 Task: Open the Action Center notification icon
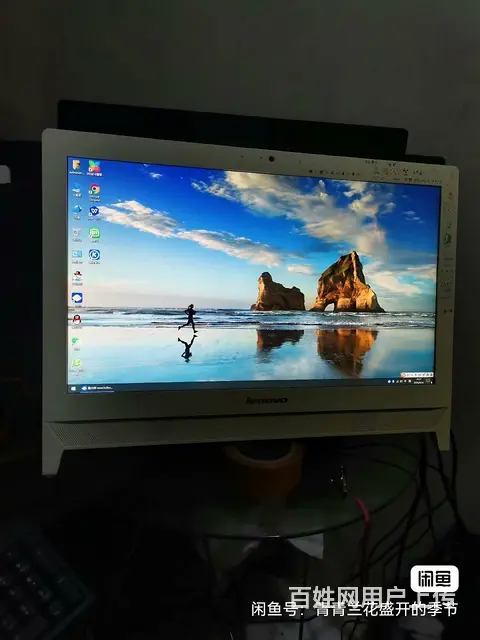pyautogui.click(x=429, y=381)
